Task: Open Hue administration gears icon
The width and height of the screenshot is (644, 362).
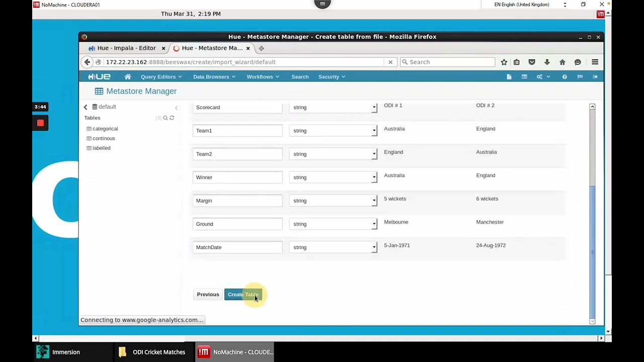Action: pos(539,76)
